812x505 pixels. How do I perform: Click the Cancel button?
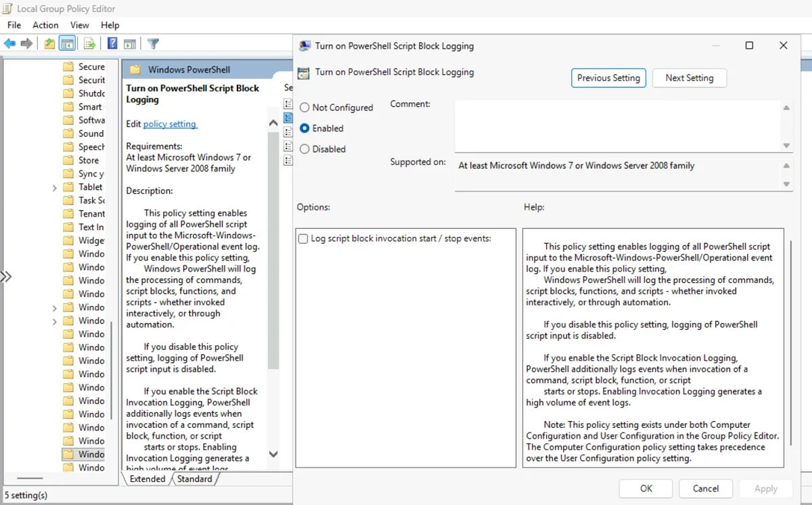706,488
